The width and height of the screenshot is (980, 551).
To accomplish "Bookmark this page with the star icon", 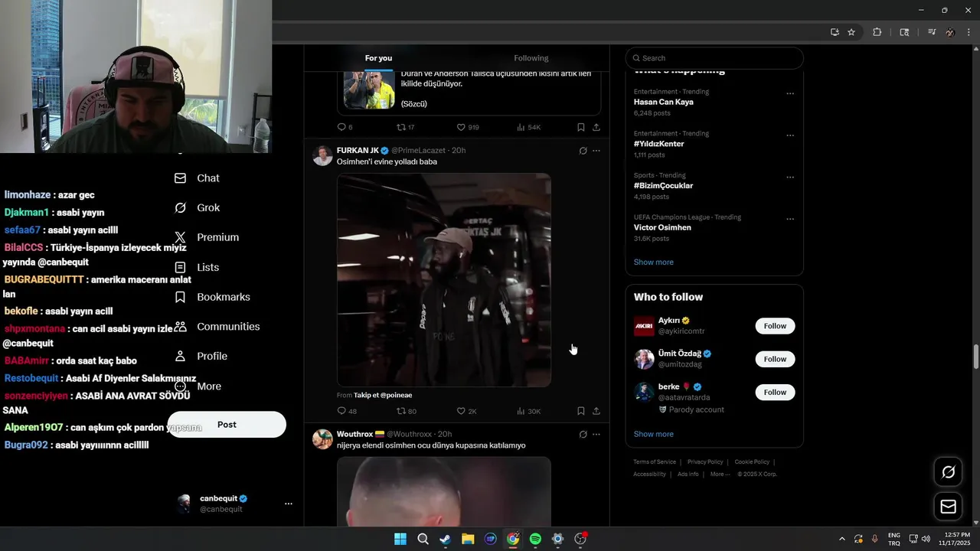I will tap(851, 32).
